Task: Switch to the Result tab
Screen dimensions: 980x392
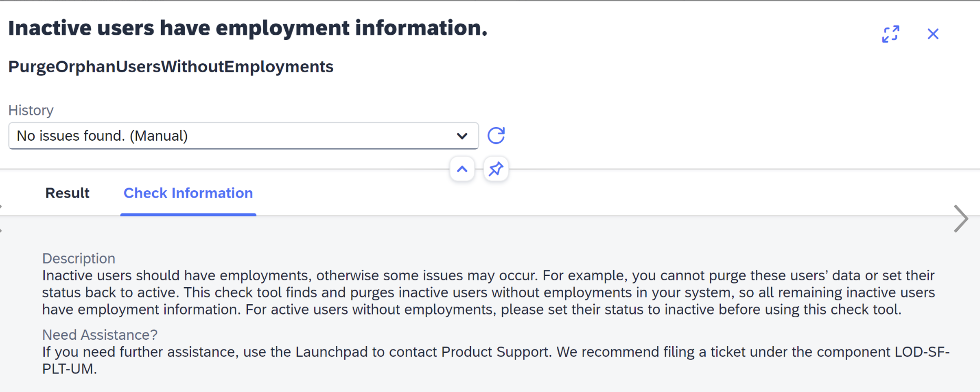Action: click(67, 193)
